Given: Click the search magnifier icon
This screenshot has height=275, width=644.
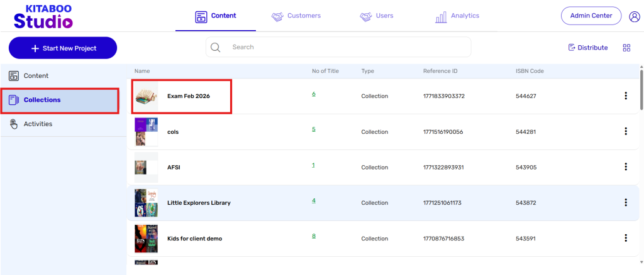Looking at the screenshot, I should [x=215, y=47].
